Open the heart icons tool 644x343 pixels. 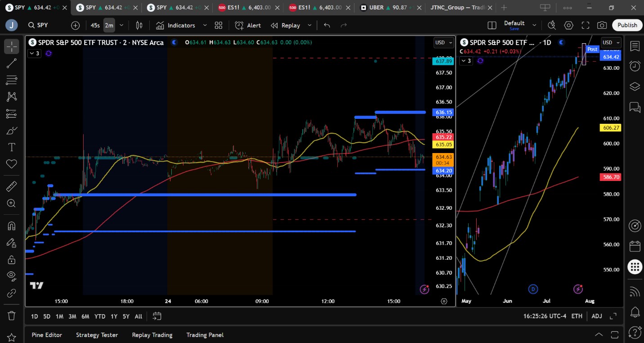[x=12, y=164]
